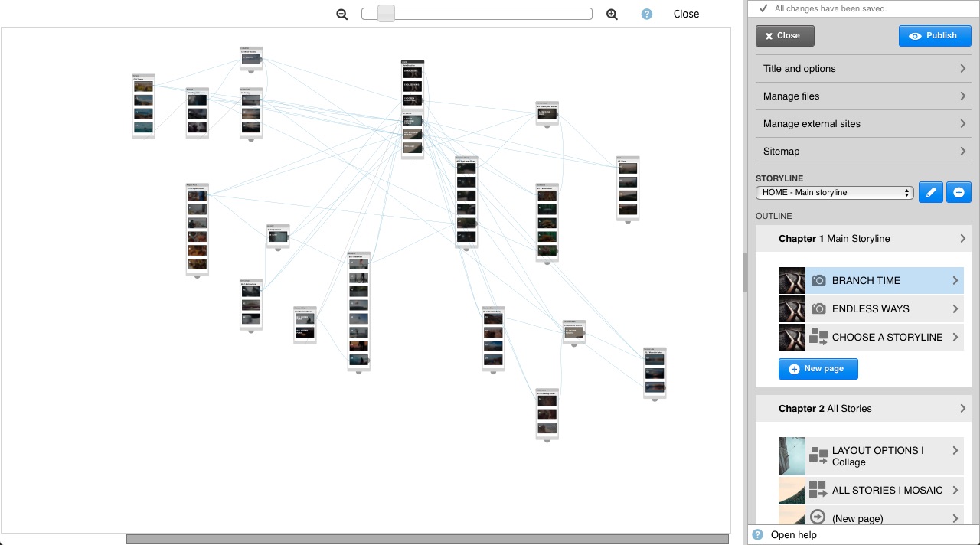
Task: Click the camera icon for ENDLESS WAYS
Action: 818,309
